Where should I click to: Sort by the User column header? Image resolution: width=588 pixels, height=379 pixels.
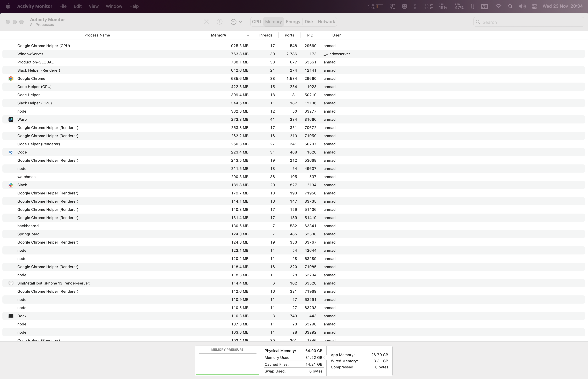coord(336,35)
